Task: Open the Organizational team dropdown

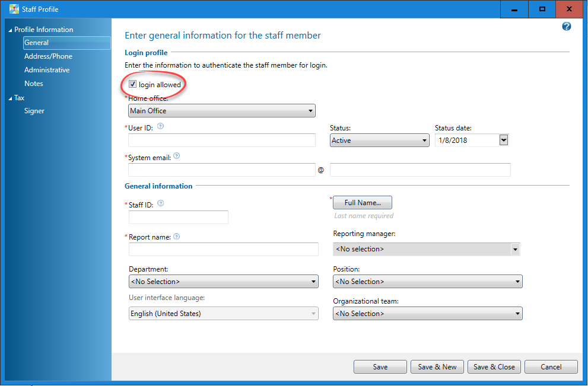Action: [x=427, y=314]
